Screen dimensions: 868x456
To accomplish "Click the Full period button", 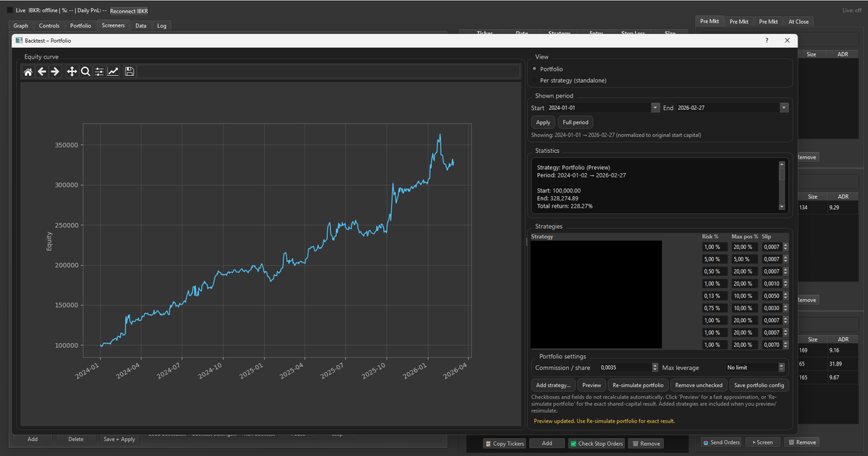I will (x=575, y=122).
